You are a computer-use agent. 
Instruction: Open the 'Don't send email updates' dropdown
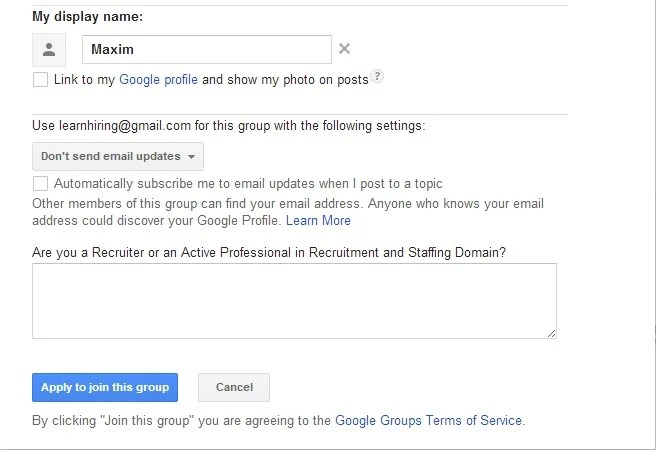click(x=118, y=157)
